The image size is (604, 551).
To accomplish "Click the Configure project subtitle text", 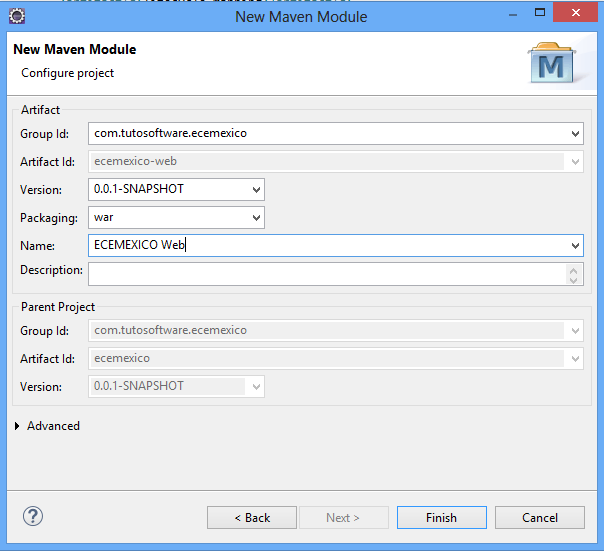I will [x=67, y=73].
